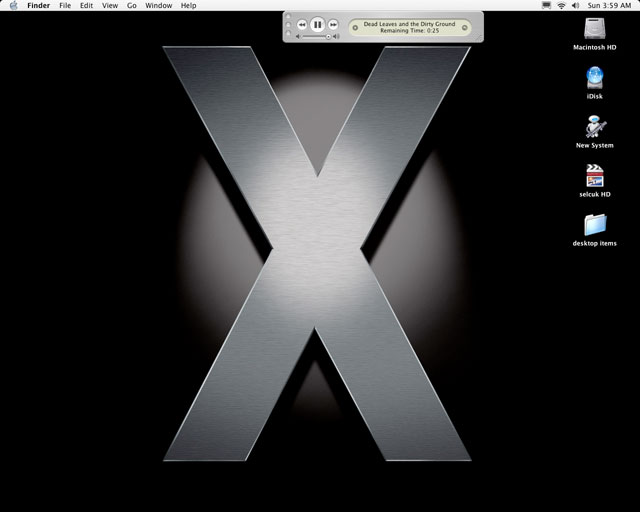Close the iTunes mini player window
Screen dimensions: 640x512
click(288, 17)
